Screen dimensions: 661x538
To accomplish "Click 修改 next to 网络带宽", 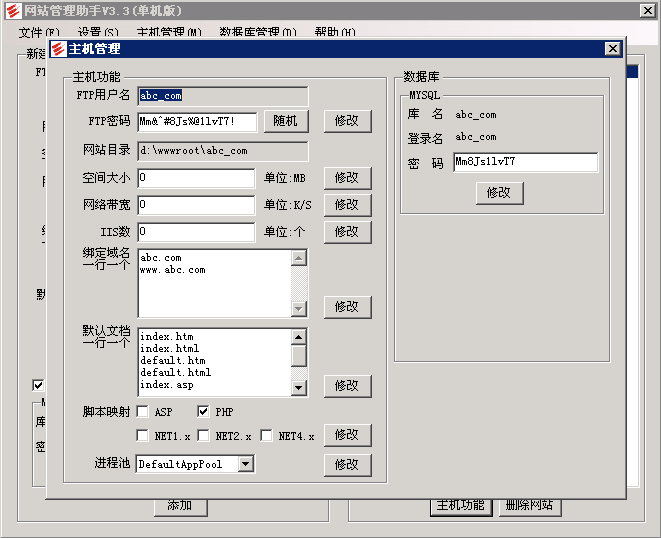I will 347,205.
